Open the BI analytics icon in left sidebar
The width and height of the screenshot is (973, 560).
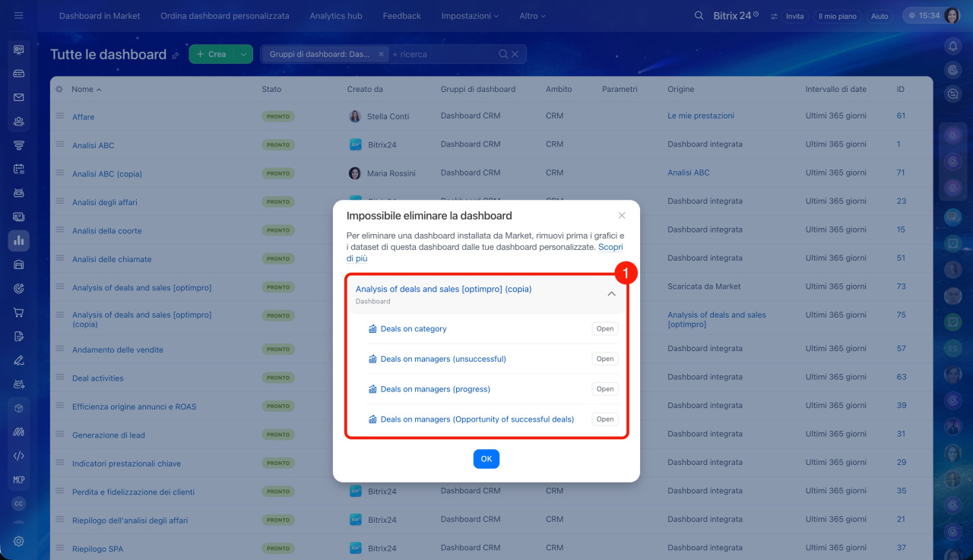click(x=19, y=240)
